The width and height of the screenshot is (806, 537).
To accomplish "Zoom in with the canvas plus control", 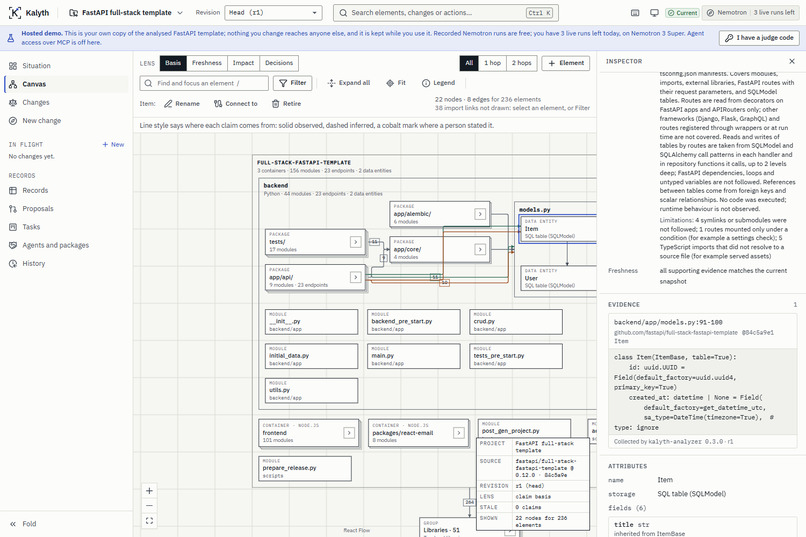I will 149,491.
